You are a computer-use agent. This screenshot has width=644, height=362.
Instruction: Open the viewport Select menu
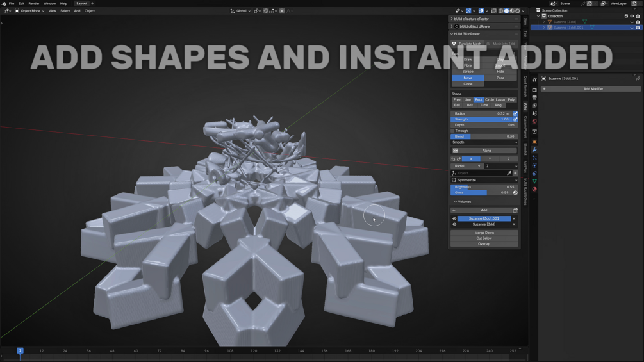point(65,11)
